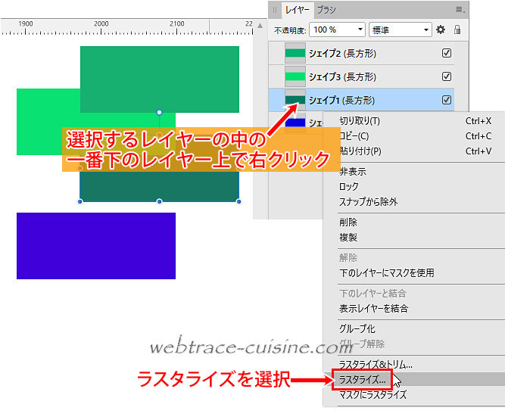Image resolution: width=505 pixels, height=420 pixels.
Task: Click the シェイプ2 layer thumbnail
Action: click(295, 53)
